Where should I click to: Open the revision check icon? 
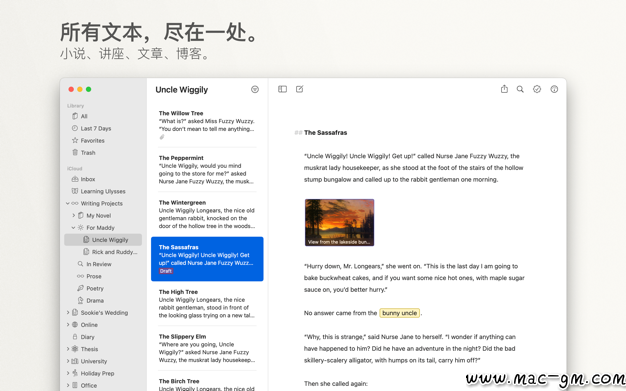pyautogui.click(x=537, y=89)
